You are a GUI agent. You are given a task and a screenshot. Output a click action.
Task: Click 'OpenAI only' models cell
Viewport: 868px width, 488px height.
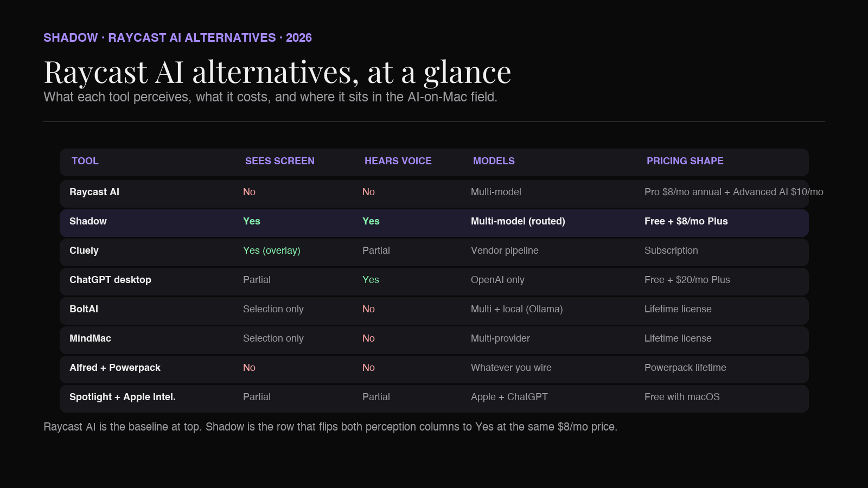coord(497,280)
